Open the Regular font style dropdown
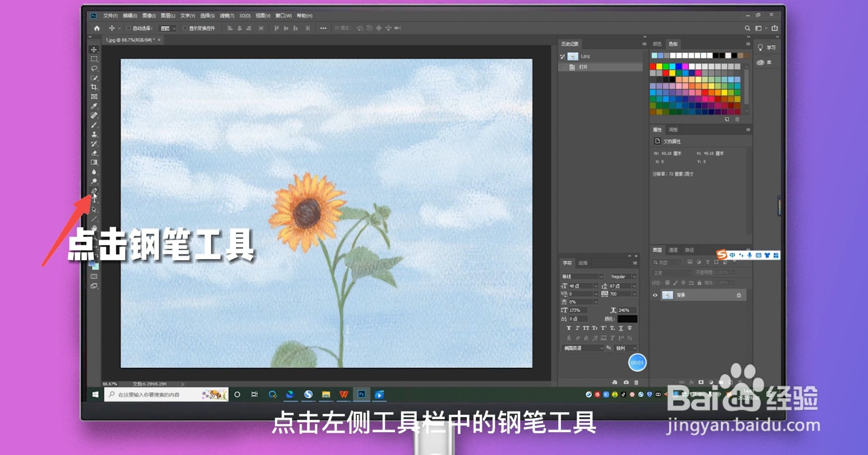868x455 pixels. tap(623, 277)
